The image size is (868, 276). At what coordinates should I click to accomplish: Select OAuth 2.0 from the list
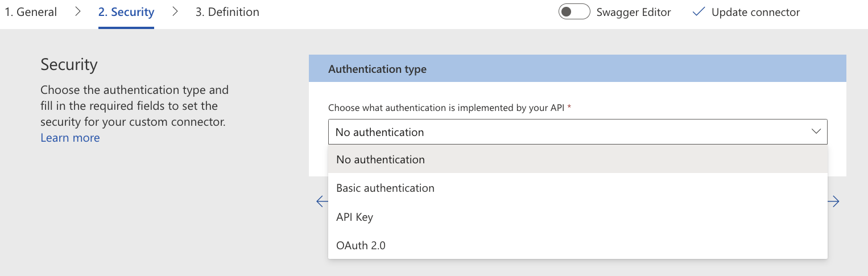361,245
